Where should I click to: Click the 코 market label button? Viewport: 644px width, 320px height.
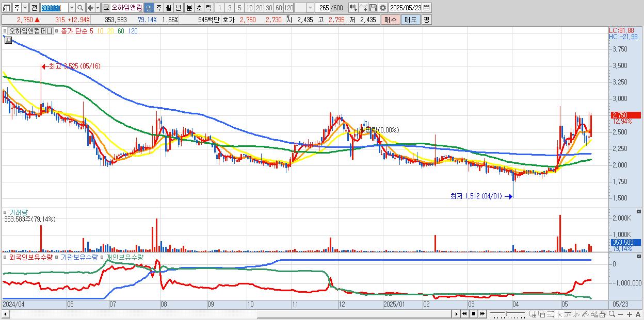(x=106, y=8)
